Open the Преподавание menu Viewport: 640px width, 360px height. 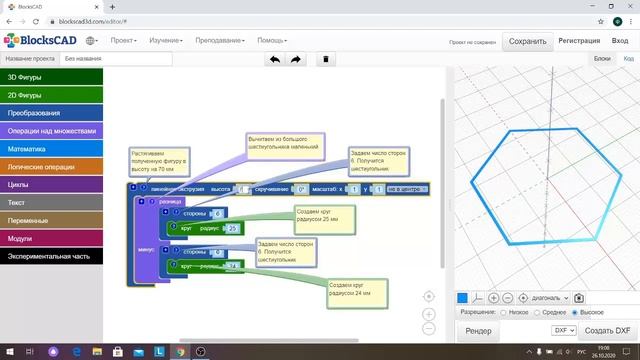point(220,40)
